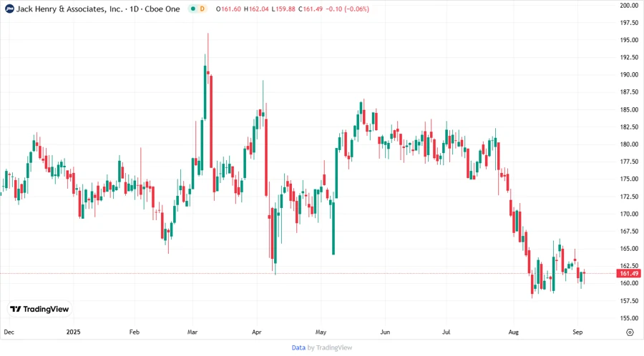Click the 195.00 price axis label

tap(629, 40)
